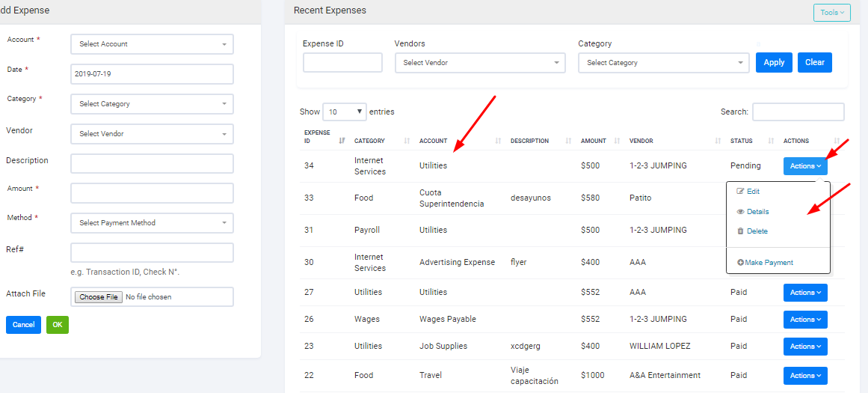Focus the Search input field

point(798,112)
